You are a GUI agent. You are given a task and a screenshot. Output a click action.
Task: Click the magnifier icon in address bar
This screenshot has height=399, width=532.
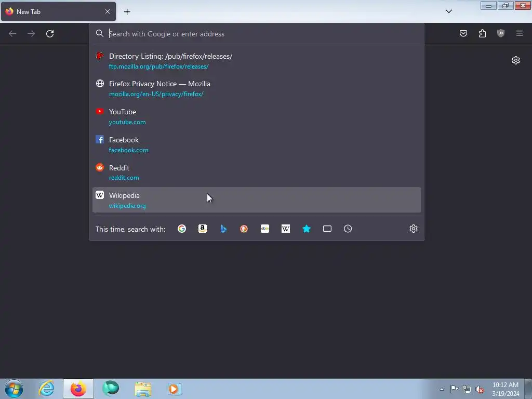(x=99, y=33)
